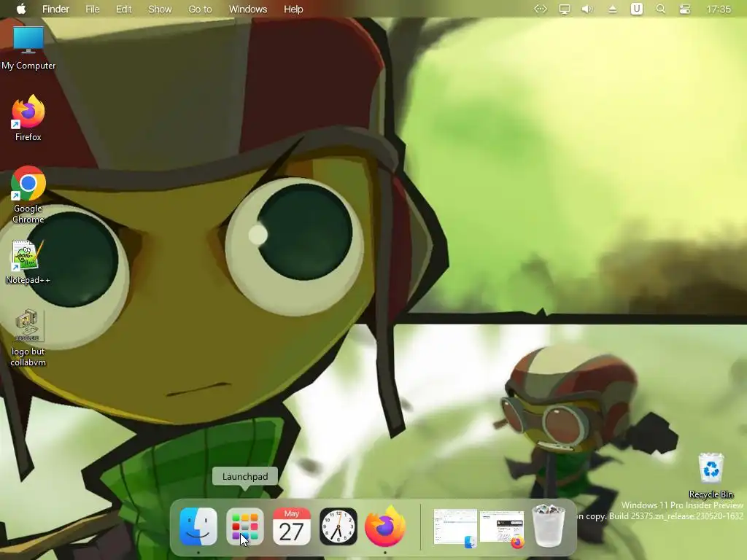The image size is (747, 560).
Task: Select the Notepad++ desktop shortcut
Action: pos(28,262)
